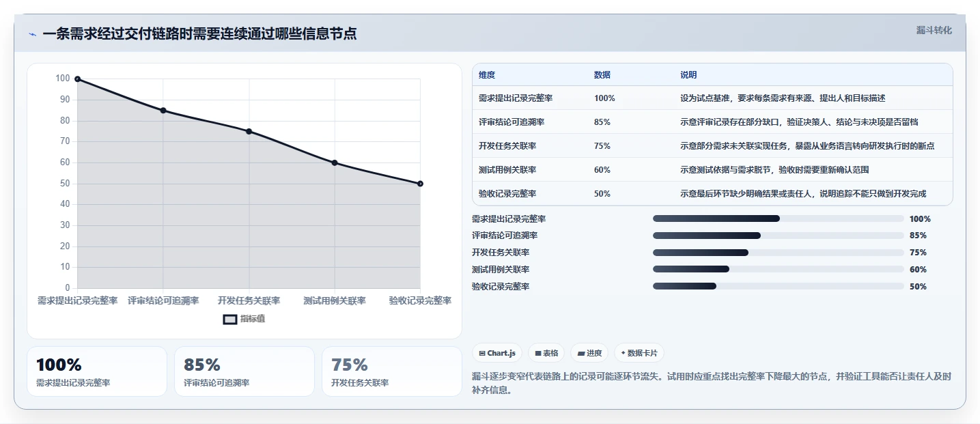The width and height of the screenshot is (980, 424).
Task: Click the 60% label beside progress bars
Action: [918, 270]
